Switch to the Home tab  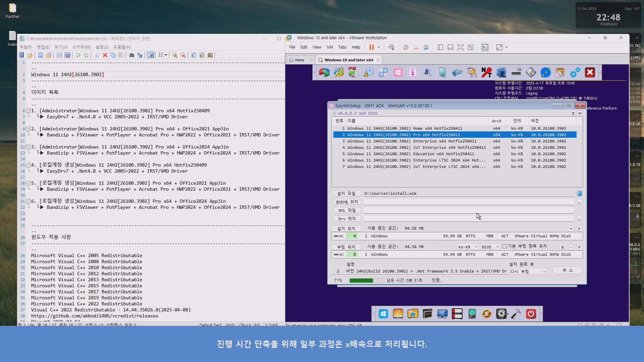[299, 60]
